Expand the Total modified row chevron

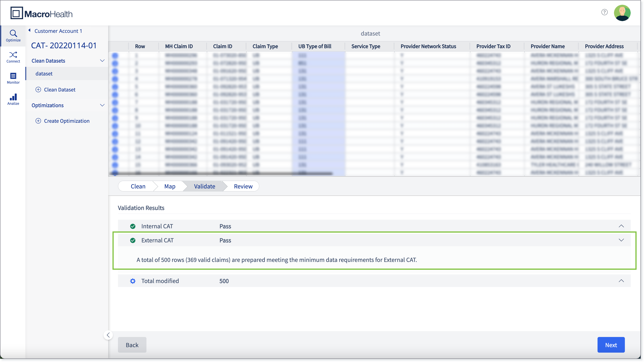[x=621, y=281]
